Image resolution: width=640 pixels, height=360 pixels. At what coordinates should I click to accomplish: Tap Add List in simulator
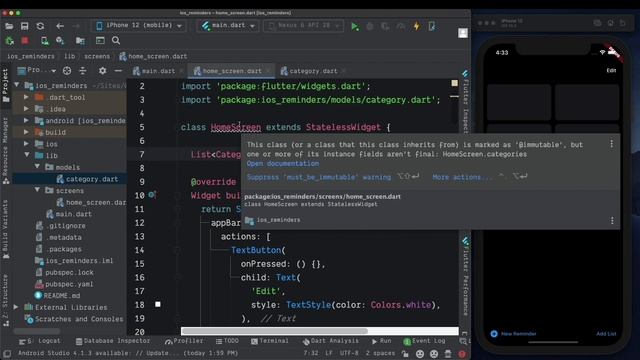606,333
